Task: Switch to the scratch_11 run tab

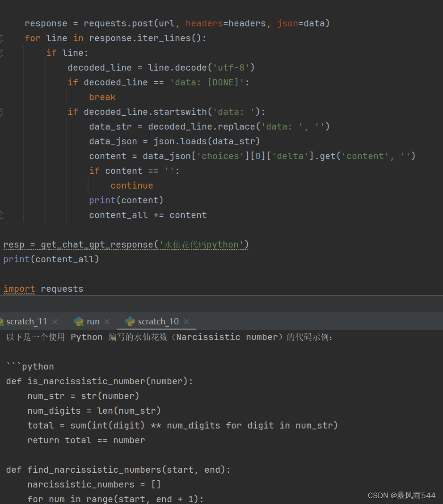Action: [x=26, y=321]
